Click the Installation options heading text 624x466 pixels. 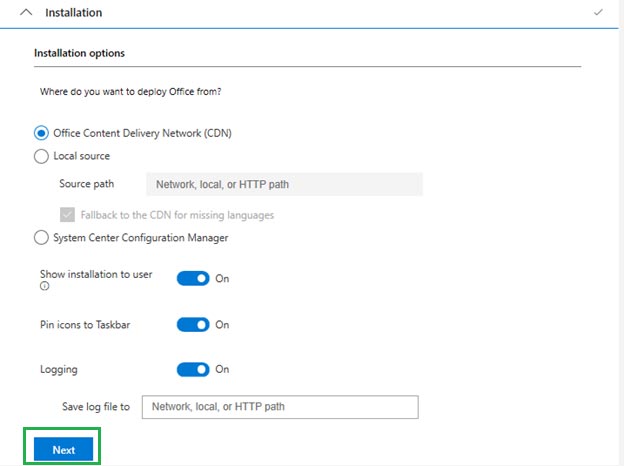[x=79, y=53]
